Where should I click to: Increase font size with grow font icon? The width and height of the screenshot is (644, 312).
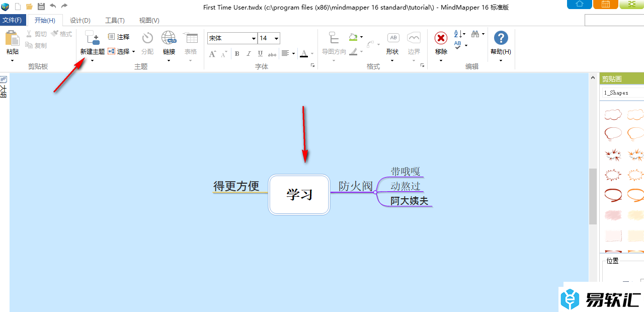(212, 53)
